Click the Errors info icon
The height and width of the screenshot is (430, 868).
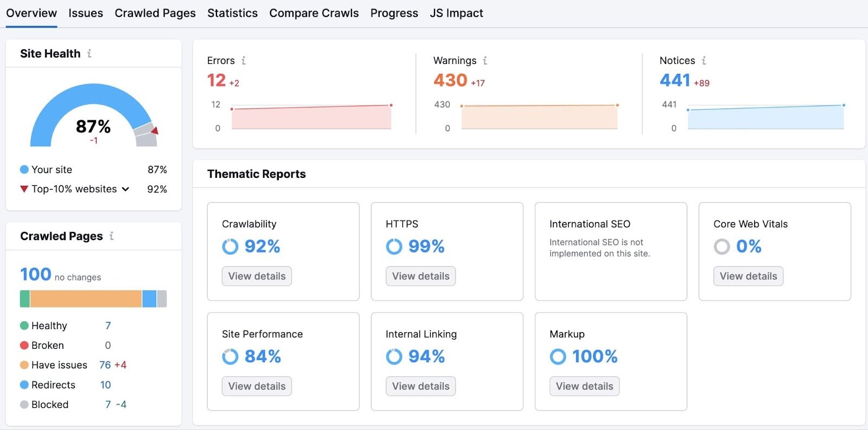[244, 61]
